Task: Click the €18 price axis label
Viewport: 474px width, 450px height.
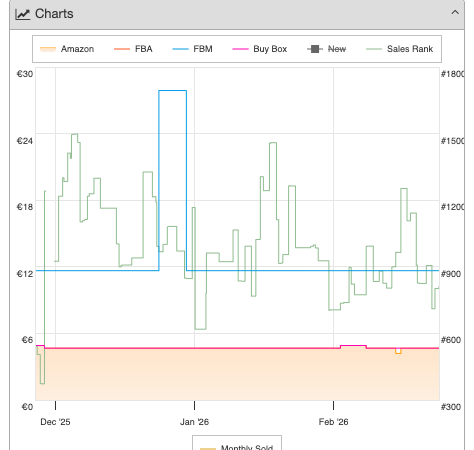Action: (25, 207)
